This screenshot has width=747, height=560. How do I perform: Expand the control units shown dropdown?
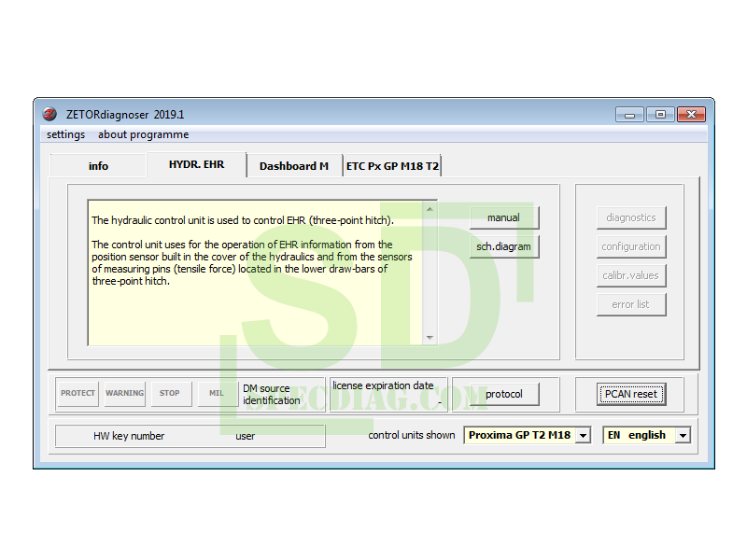click(584, 435)
